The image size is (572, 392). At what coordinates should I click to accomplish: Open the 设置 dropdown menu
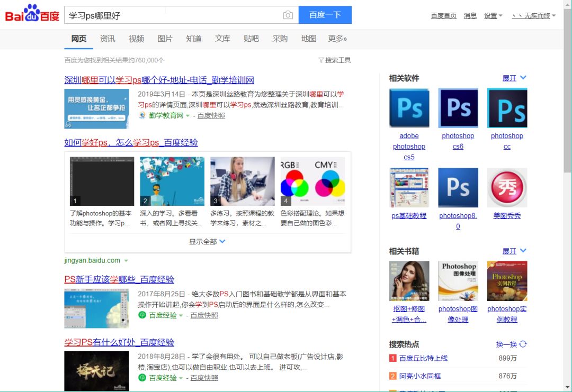tap(493, 16)
